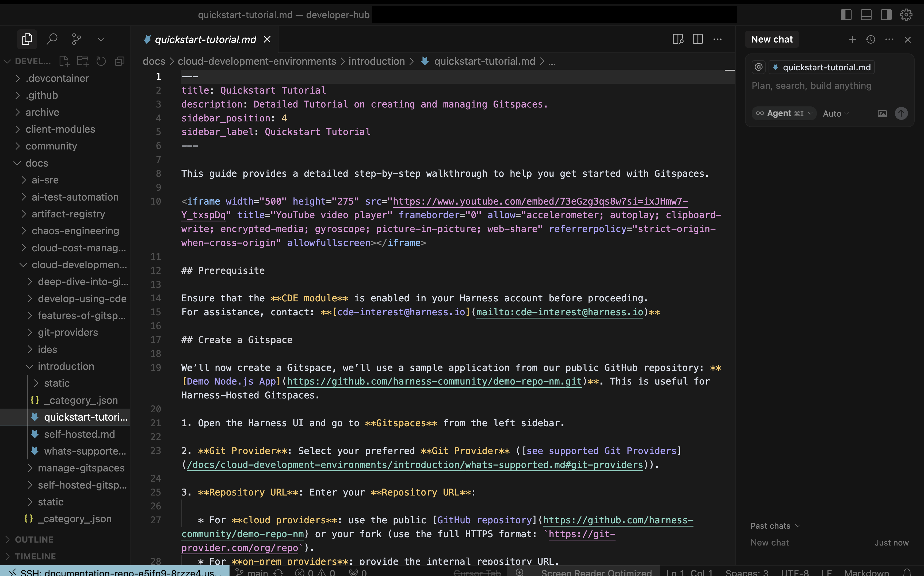
Task: Toggle the bottom panel layout button
Action: point(866,15)
